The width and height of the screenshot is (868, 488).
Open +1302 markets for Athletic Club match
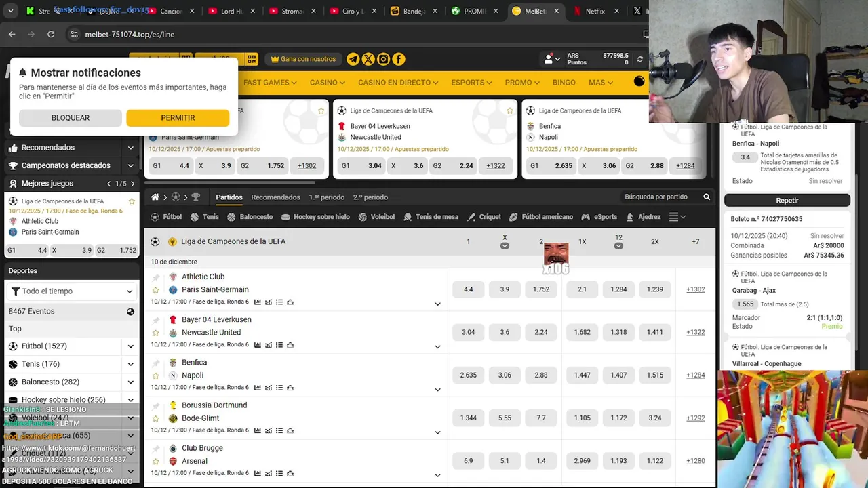click(x=696, y=289)
